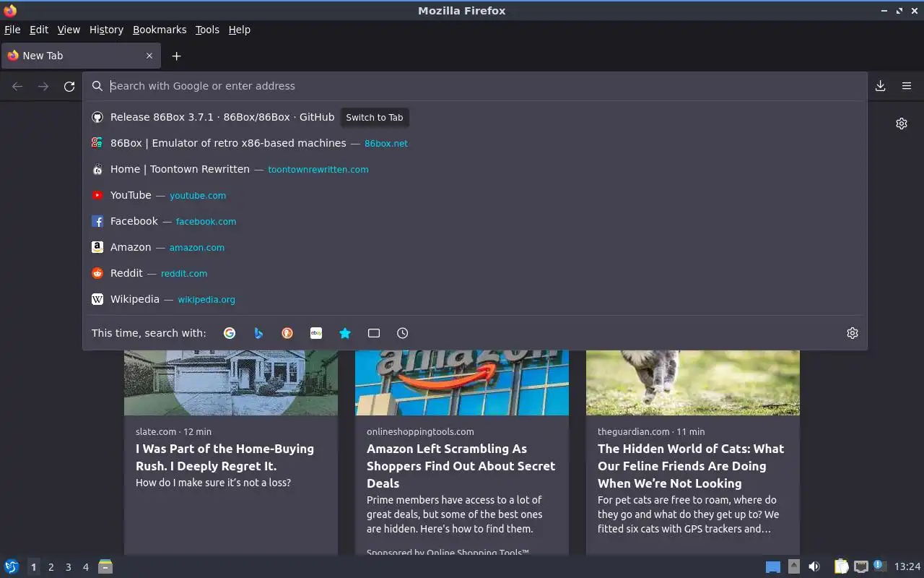Open Home Toontown Rewritten suggestion

[474, 169]
